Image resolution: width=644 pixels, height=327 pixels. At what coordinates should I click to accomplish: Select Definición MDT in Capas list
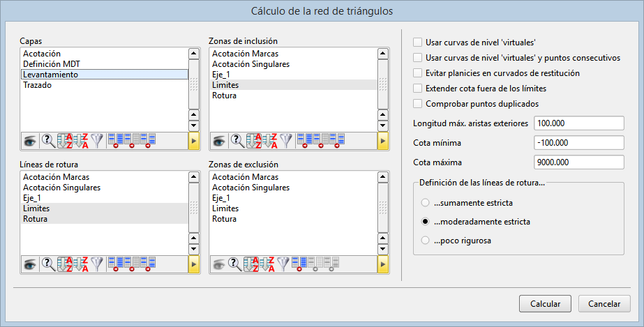pos(105,64)
